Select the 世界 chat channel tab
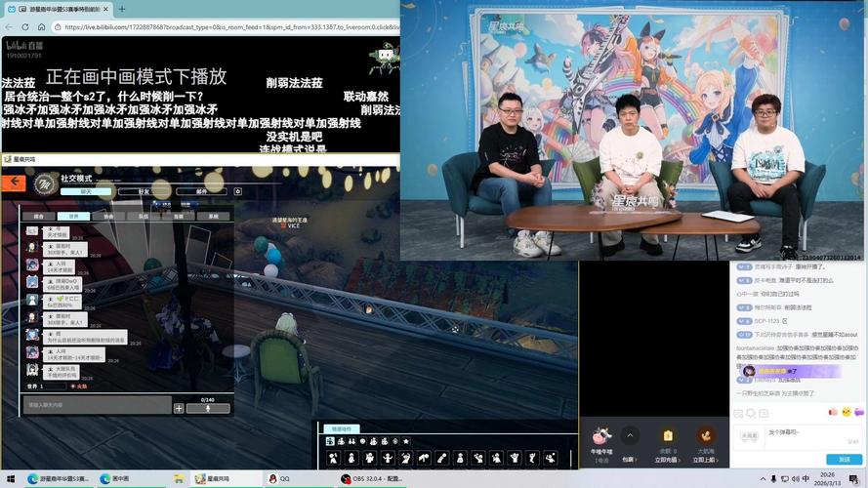The width and height of the screenshot is (868, 488). (x=67, y=217)
